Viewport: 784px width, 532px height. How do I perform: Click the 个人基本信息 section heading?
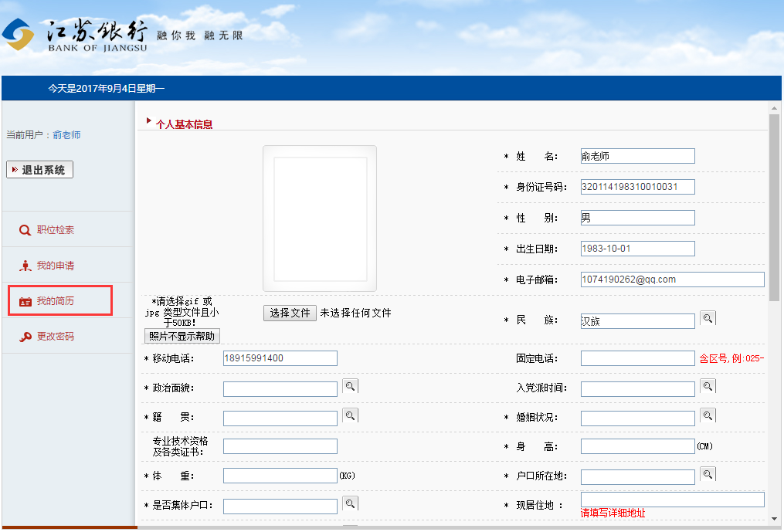(x=184, y=124)
